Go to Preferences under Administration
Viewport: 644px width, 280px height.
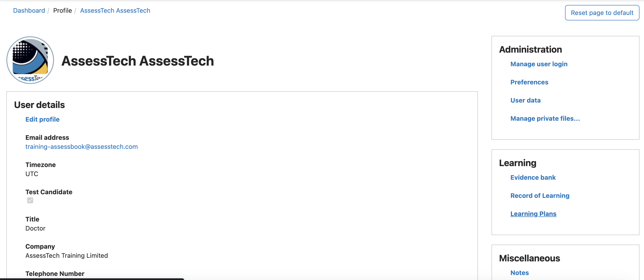click(x=529, y=82)
